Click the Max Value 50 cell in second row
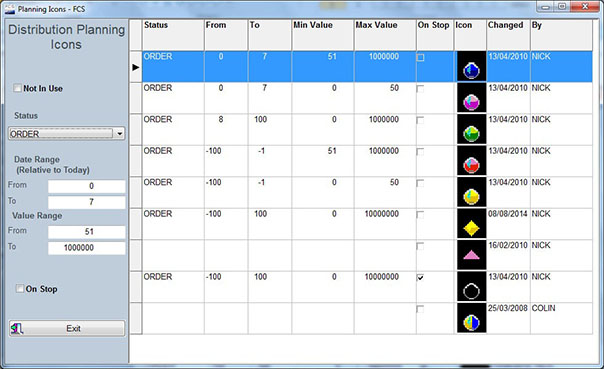This screenshot has width=604, height=369. click(x=385, y=98)
